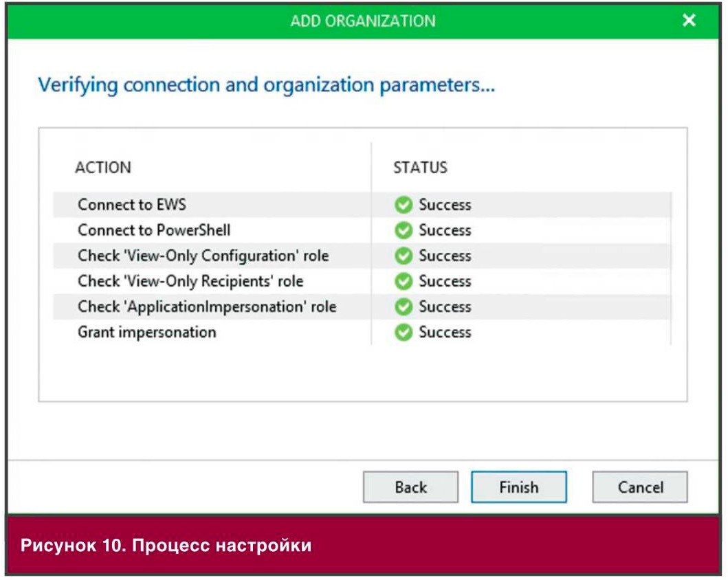This screenshot has height=580, width=728.
Task: Click the STATUS column header
Action: [421, 168]
